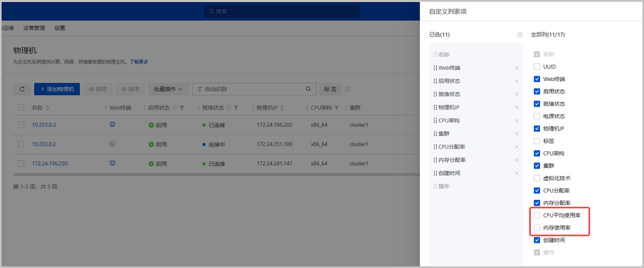Viewport: 644px width, 268px height.
Task: Remove Web终端 from the selected columns list
Action: 516,68
